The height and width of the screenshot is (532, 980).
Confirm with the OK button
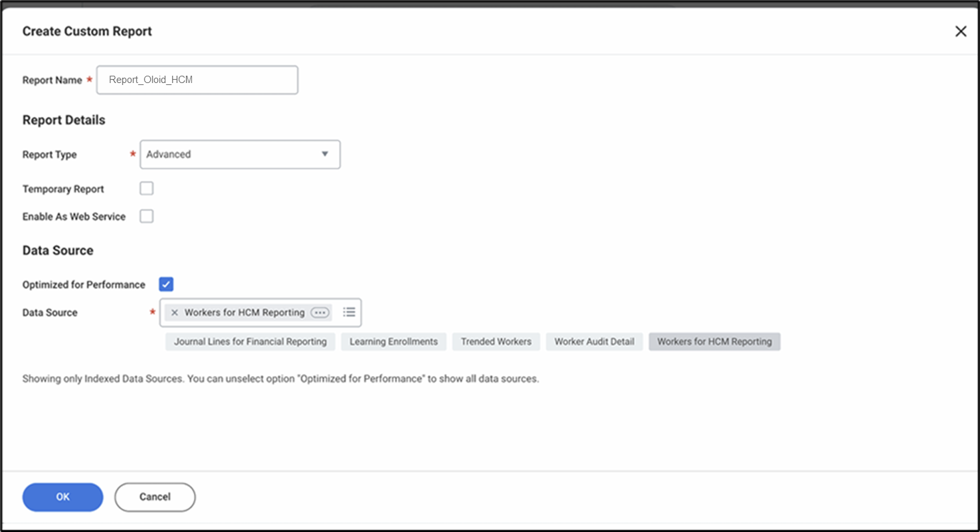(63, 497)
